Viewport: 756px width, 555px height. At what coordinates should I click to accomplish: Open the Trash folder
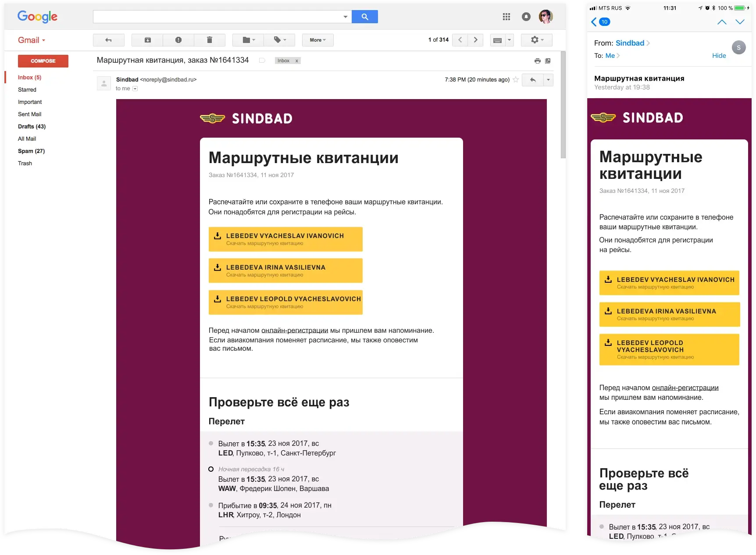click(25, 163)
